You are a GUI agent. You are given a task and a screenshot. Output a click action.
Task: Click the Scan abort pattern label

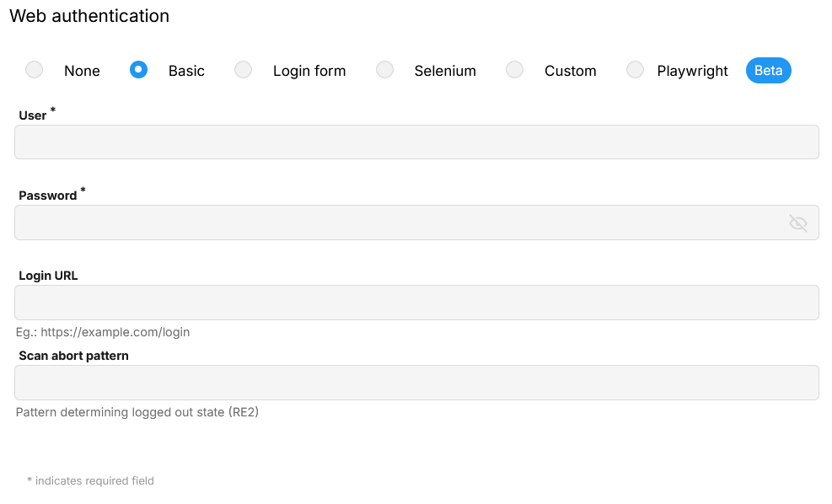click(73, 355)
